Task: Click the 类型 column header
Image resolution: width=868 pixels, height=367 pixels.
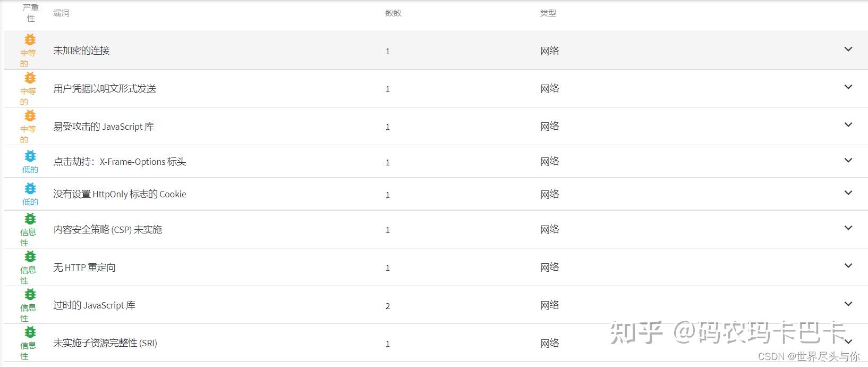Action: click(548, 13)
